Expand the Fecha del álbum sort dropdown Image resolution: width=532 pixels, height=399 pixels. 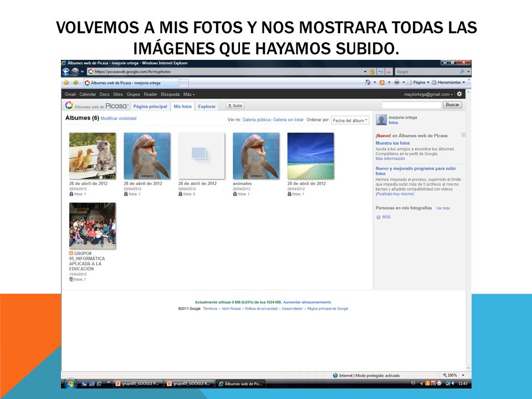(x=350, y=120)
